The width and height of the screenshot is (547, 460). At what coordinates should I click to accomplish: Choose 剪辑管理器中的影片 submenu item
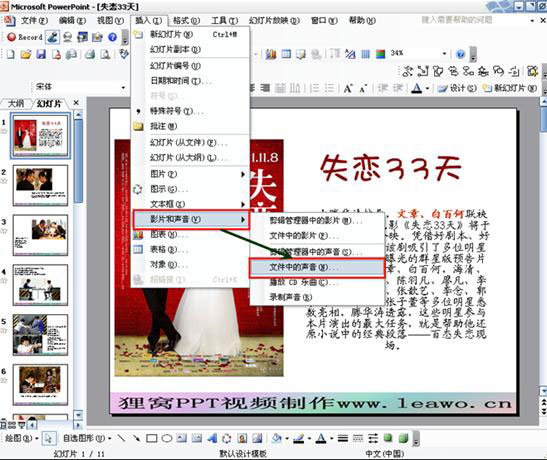tap(317, 221)
